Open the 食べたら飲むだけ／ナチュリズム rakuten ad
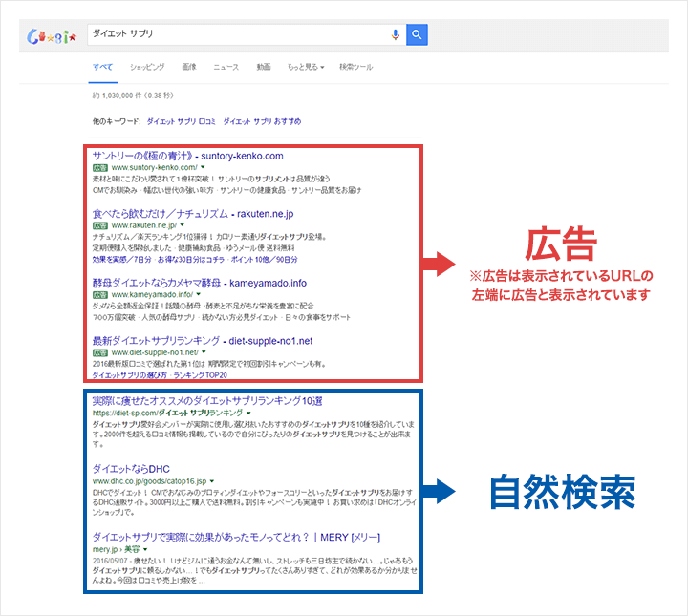Image resolution: width=688 pixels, height=616 pixels. pos(193,214)
